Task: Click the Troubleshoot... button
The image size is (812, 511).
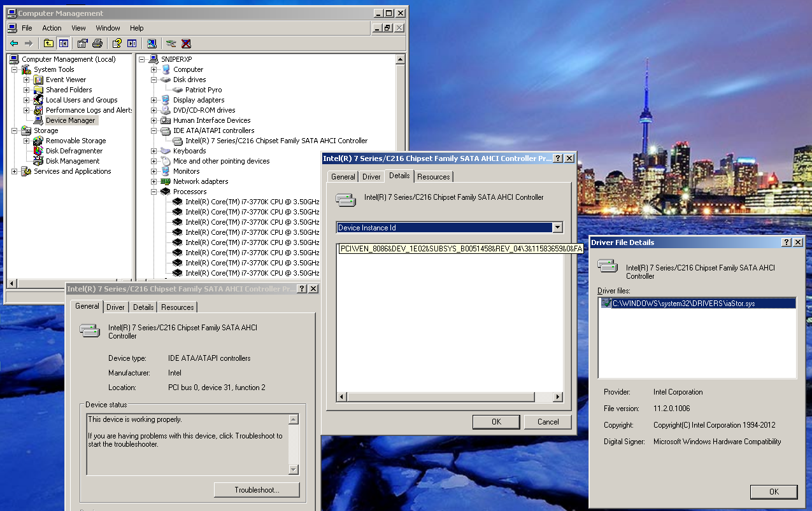Action: pos(257,490)
